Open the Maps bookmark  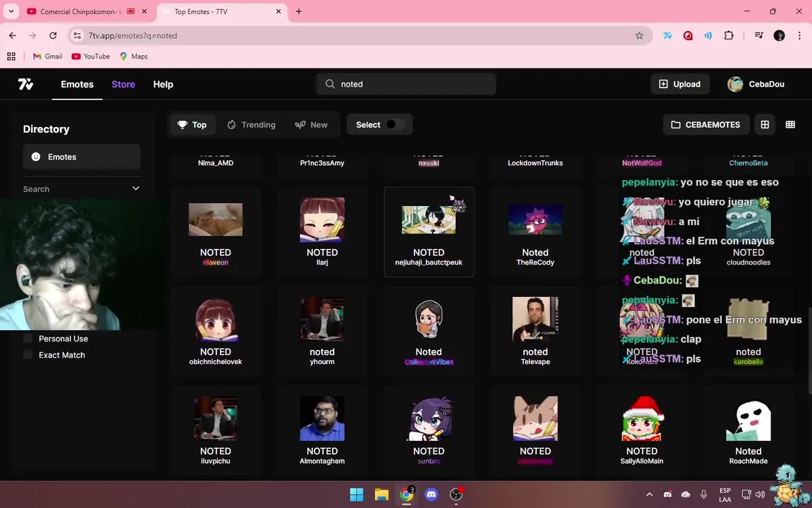pos(134,56)
